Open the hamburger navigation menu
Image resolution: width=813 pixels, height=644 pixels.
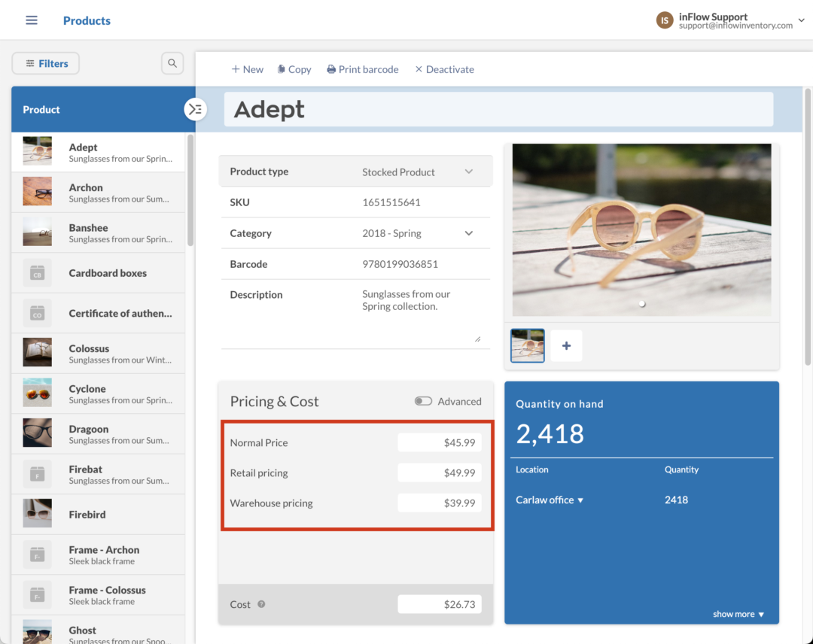tap(31, 20)
